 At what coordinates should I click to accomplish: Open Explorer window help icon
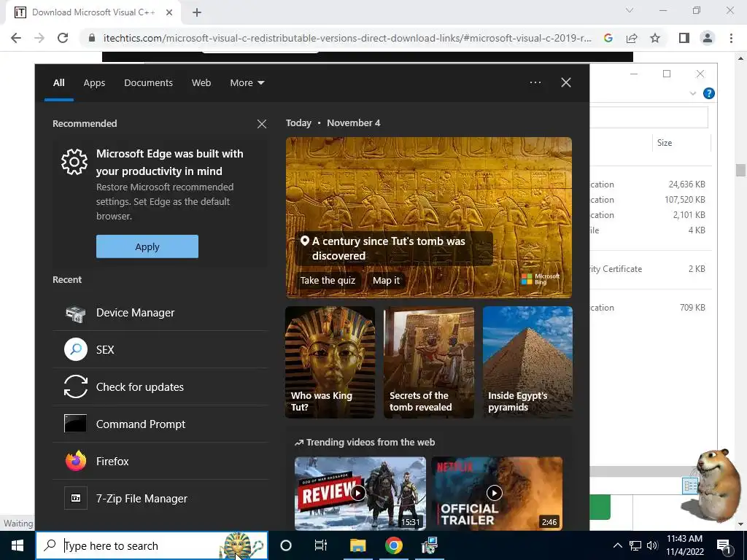point(709,93)
